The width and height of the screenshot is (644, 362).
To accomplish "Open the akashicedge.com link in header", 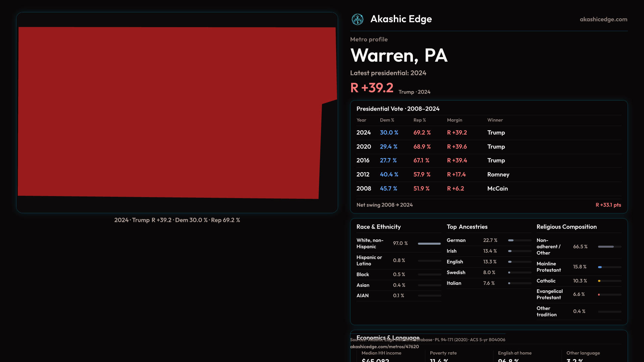I will pyautogui.click(x=603, y=19).
